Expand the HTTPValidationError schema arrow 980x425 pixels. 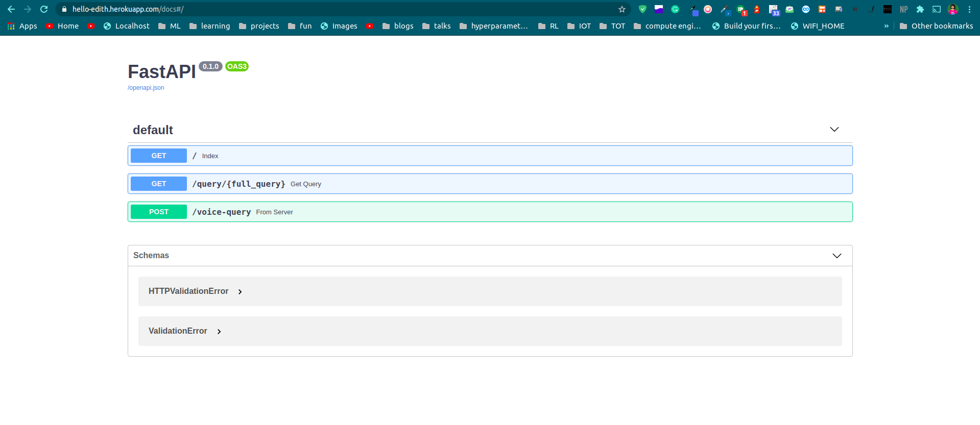click(x=240, y=292)
